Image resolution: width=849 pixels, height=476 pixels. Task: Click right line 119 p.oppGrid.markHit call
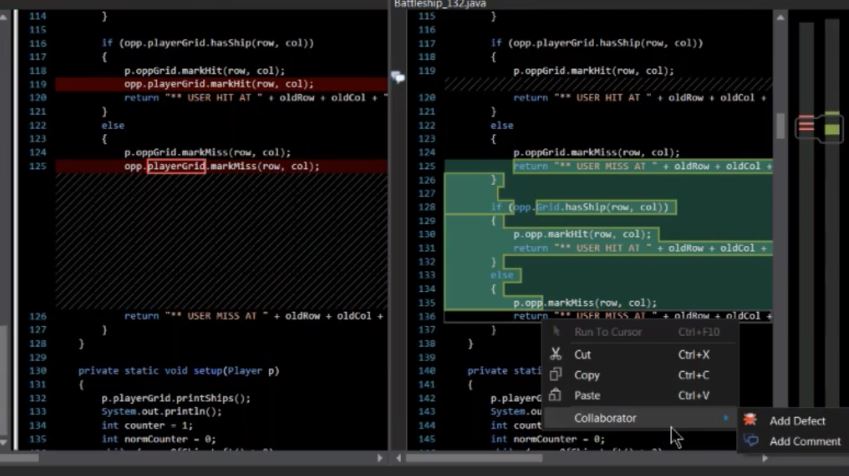593,70
